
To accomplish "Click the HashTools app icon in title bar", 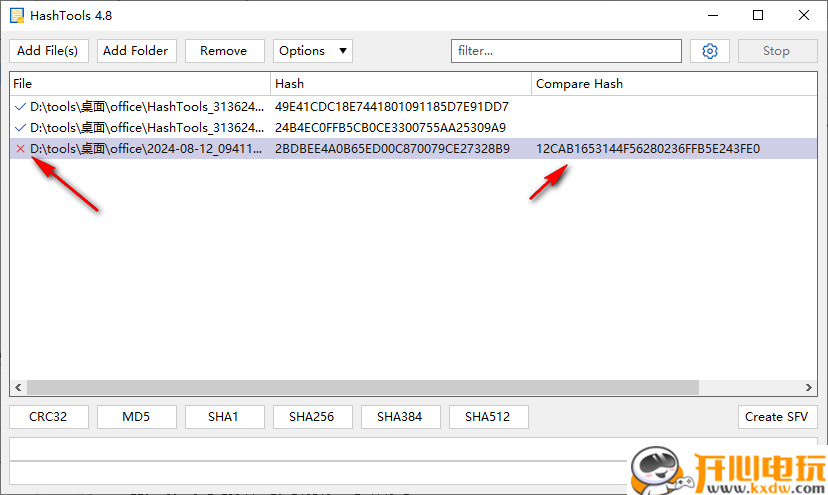I will coord(17,15).
